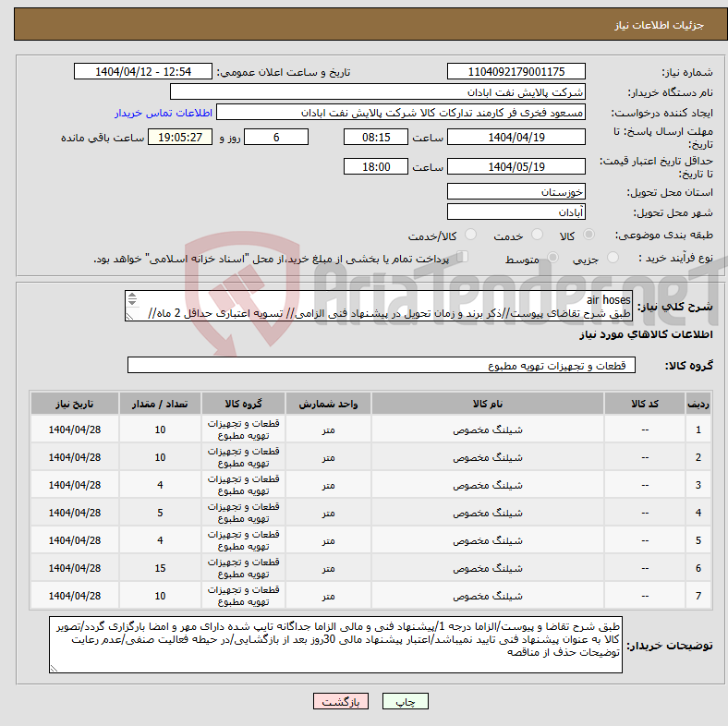Click شیلنگ مخصوص in row 3
This screenshot has width=728, height=726.
click(x=488, y=485)
